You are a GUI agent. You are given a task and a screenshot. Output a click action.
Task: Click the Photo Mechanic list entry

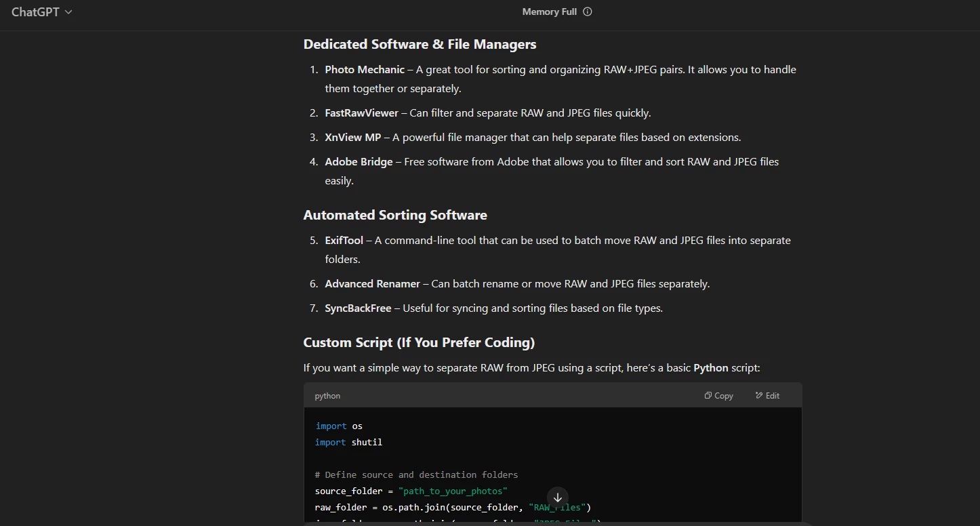(x=560, y=79)
